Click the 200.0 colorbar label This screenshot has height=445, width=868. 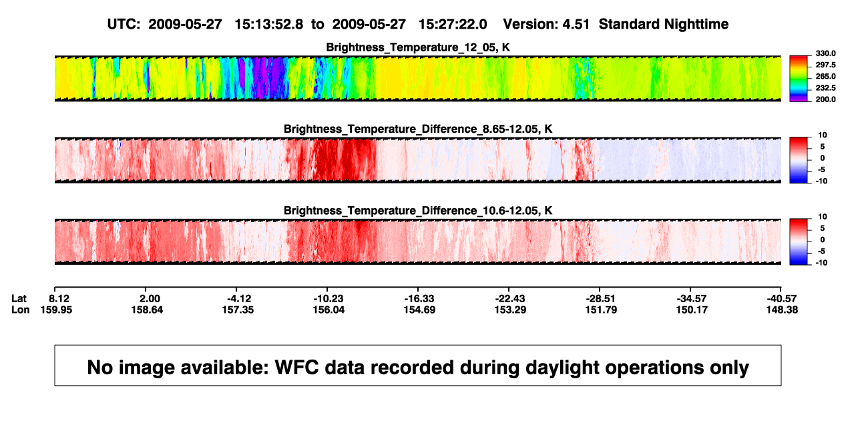827,99
